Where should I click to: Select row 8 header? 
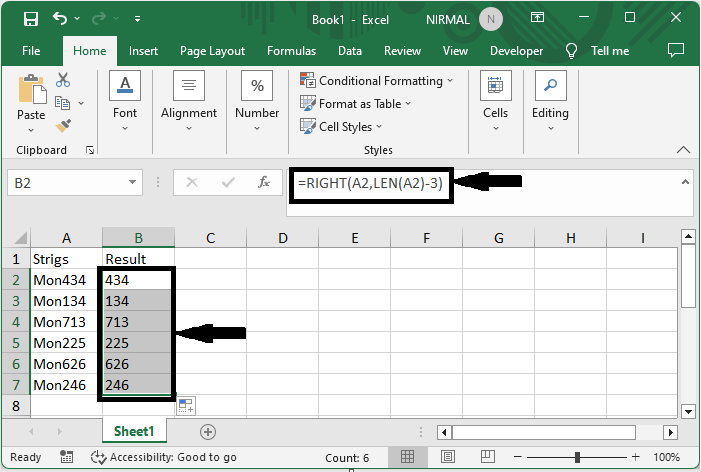16,406
